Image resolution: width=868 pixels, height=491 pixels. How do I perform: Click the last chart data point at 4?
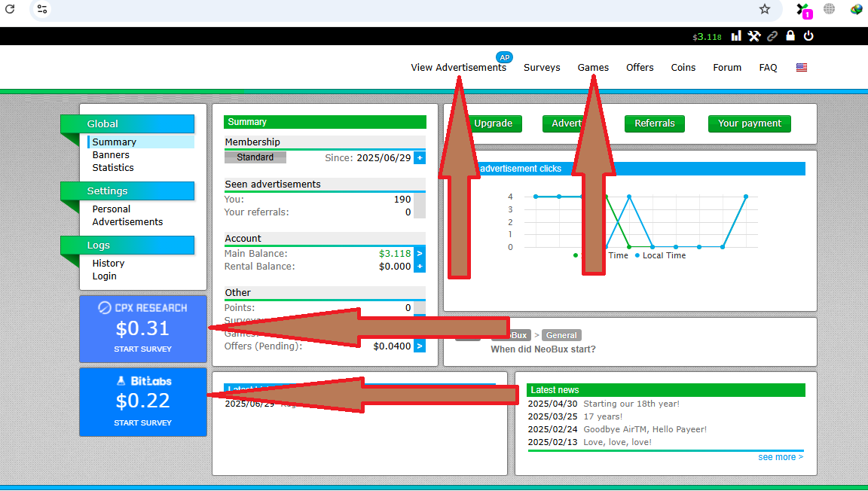coord(746,197)
